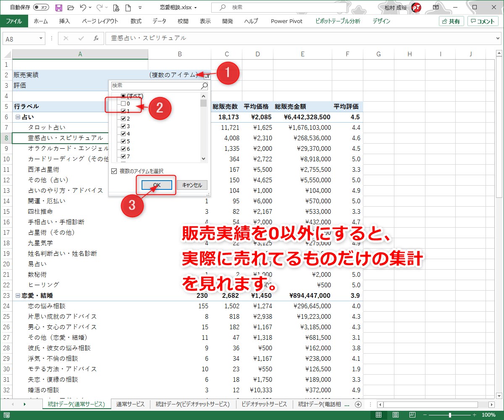Viewport: 504px width, 420px height.
Task: Click the 共有 share button
Action: coord(451,21)
